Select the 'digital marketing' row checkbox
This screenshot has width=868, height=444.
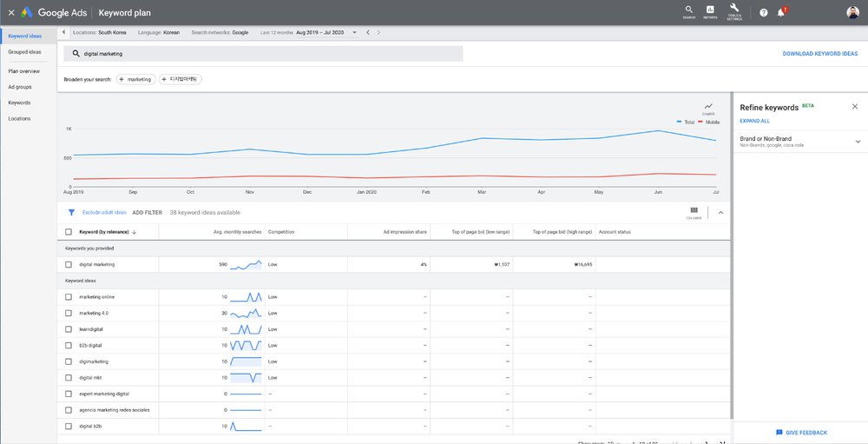69,264
